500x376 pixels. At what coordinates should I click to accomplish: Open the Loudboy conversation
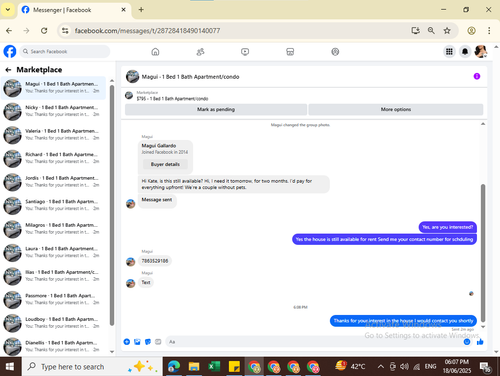pyautogui.click(x=53, y=323)
